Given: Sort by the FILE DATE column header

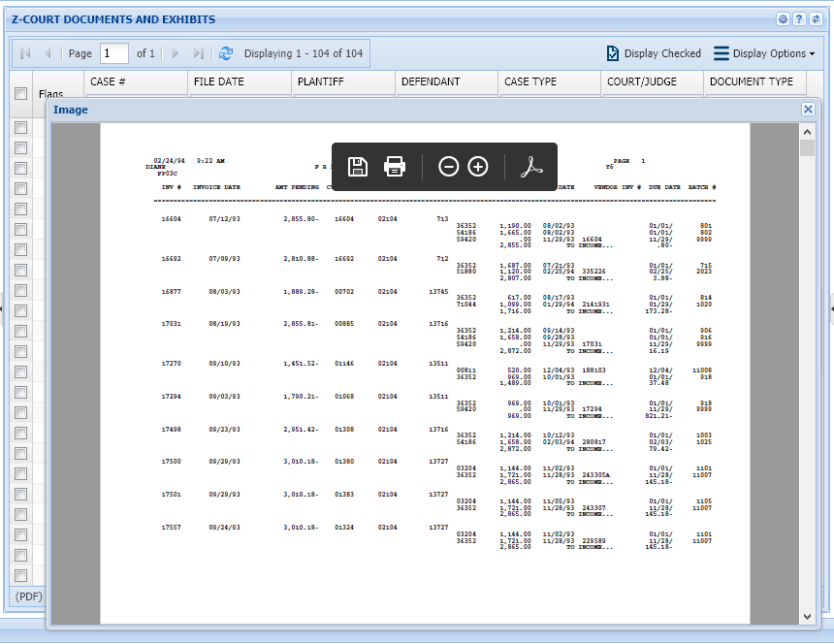Looking at the screenshot, I should (218, 81).
